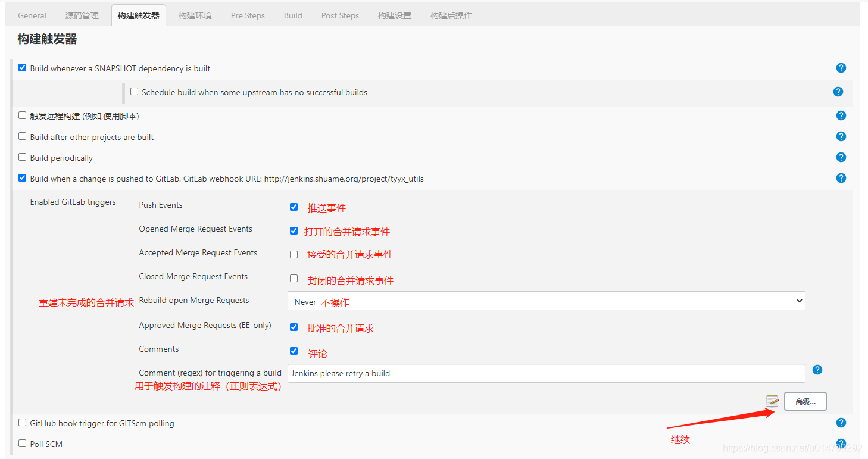Open the Pre Steps tab
The width and height of the screenshot is (868, 459).
pyautogui.click(x=248, y=15)
